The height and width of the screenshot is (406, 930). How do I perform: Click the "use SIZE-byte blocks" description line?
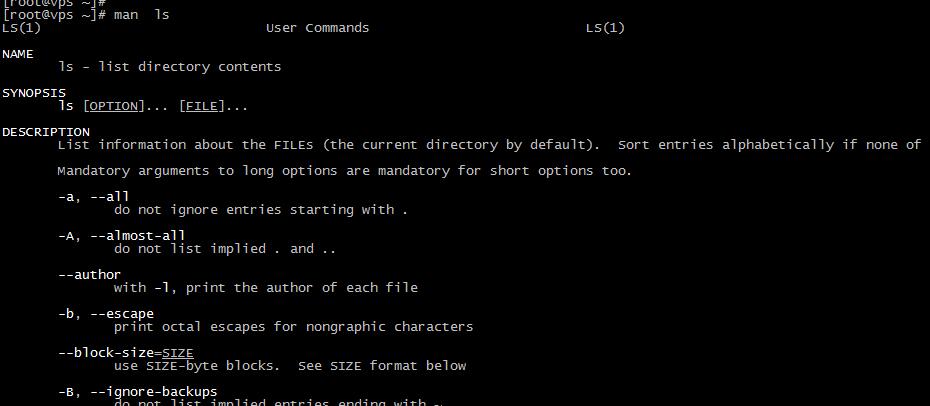[x=290, y=365]
